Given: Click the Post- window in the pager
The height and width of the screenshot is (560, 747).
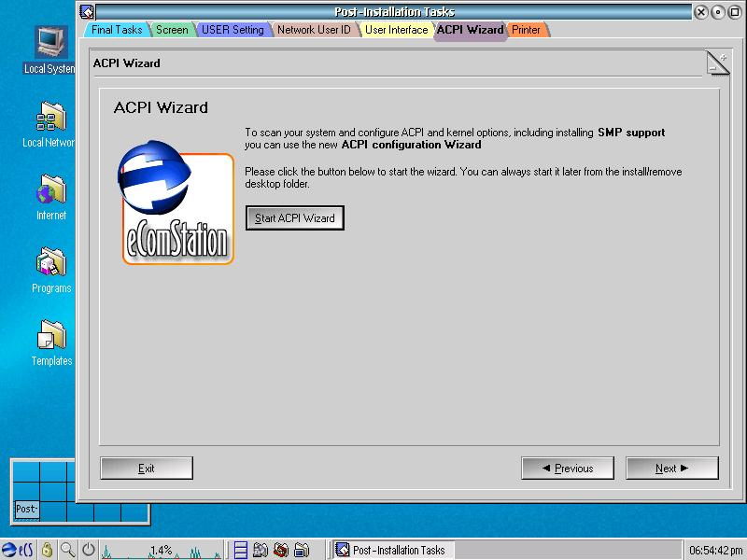Looking at the screenshot, I should pos(26,509).
